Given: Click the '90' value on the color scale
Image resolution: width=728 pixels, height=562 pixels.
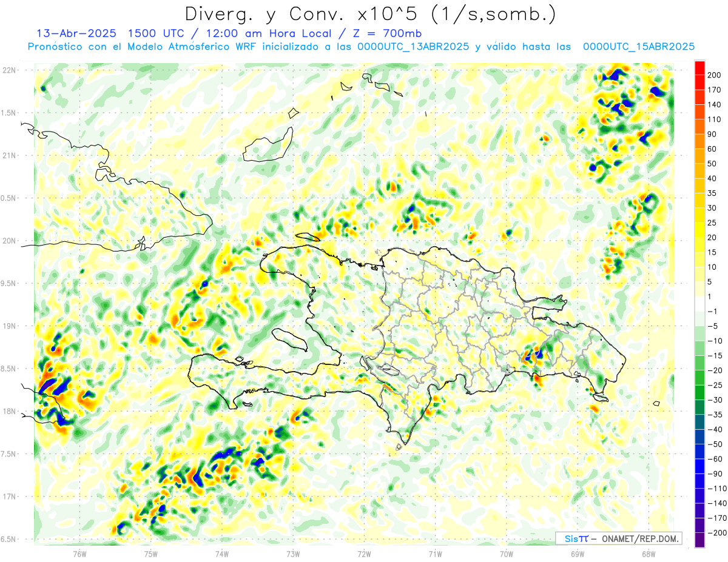Looking at the screenshot, I should pyautogui.click(x=712, y=134).
